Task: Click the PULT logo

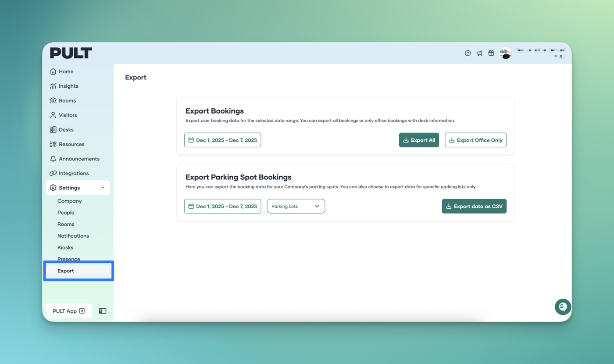Action: coord(71,53)
